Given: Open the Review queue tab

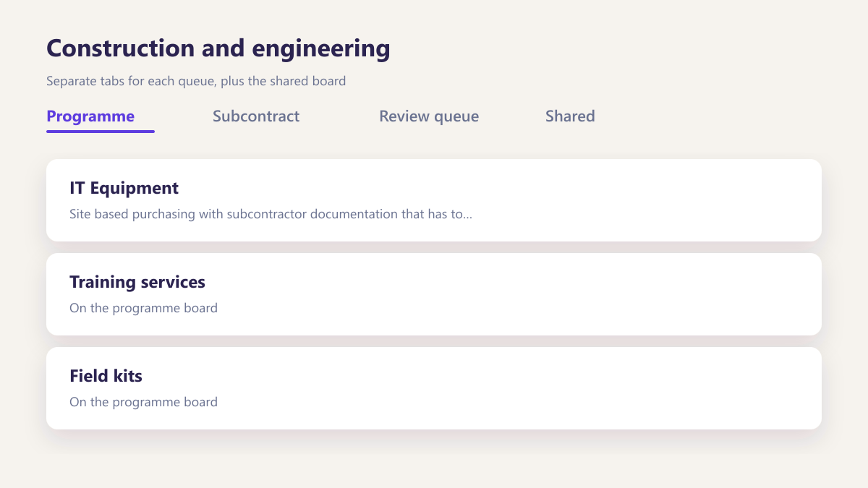Looking at the screenshot, I should (429, 116).
